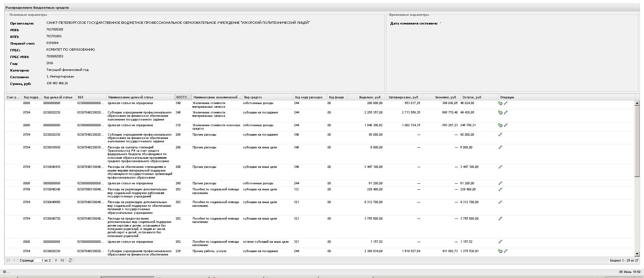Click the ИНН value 7817005305
The height and width of the screenshot is (278, 644).
tap(55, 30)
